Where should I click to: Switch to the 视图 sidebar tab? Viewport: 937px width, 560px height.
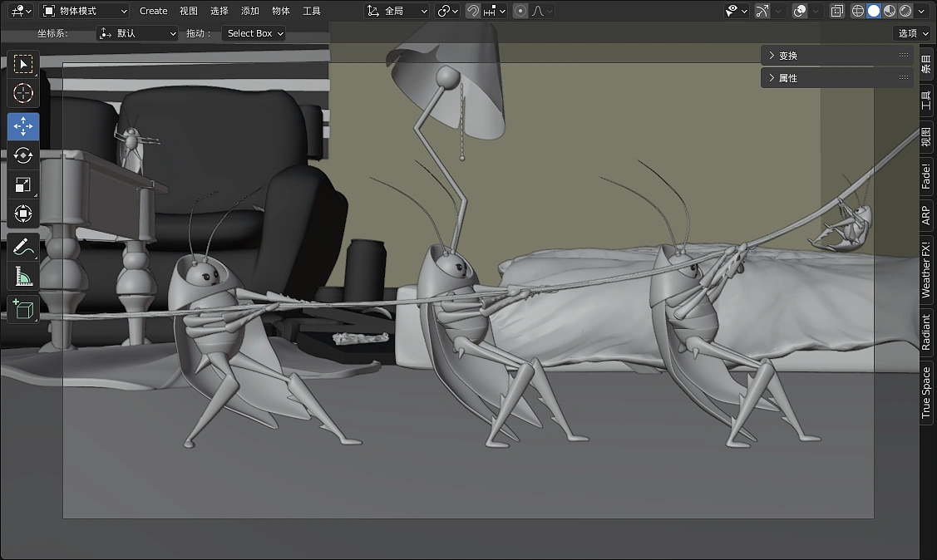pyautogui.click(x=926, y=137)
